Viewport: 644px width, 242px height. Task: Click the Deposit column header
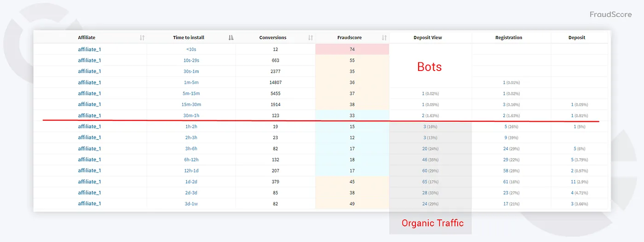(576, 38)
